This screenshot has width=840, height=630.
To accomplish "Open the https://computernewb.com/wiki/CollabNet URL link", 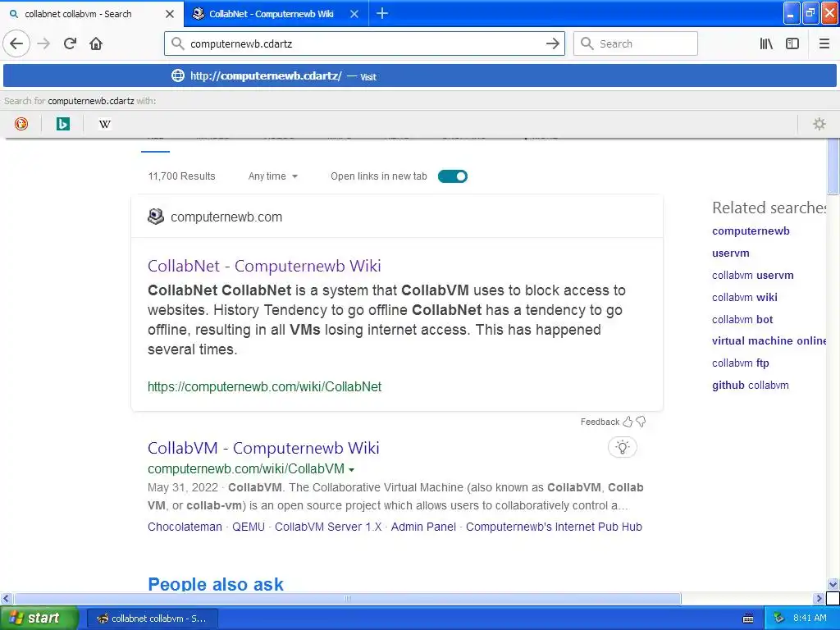I will point(265,387).
